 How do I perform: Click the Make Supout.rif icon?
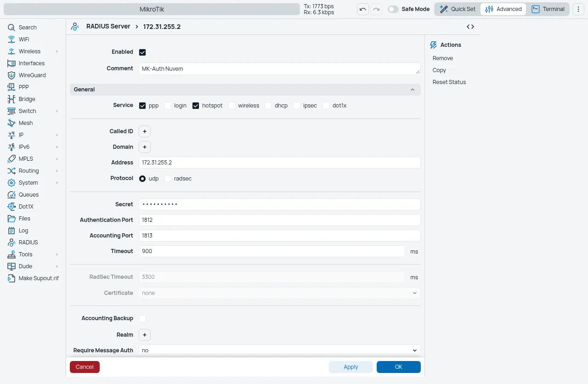pos(11,278)
